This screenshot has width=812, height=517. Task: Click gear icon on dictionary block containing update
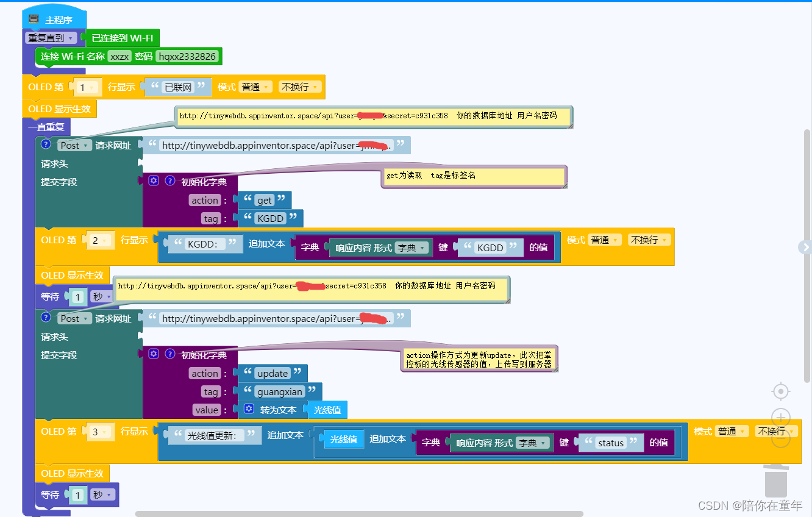[154, 354]
